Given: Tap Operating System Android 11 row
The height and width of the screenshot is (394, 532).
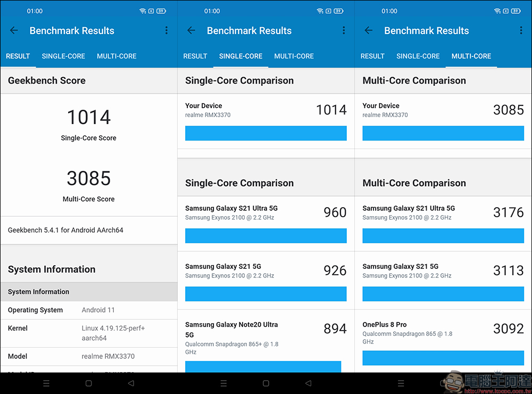Looking at the screenshot, I should click(88, 310).
